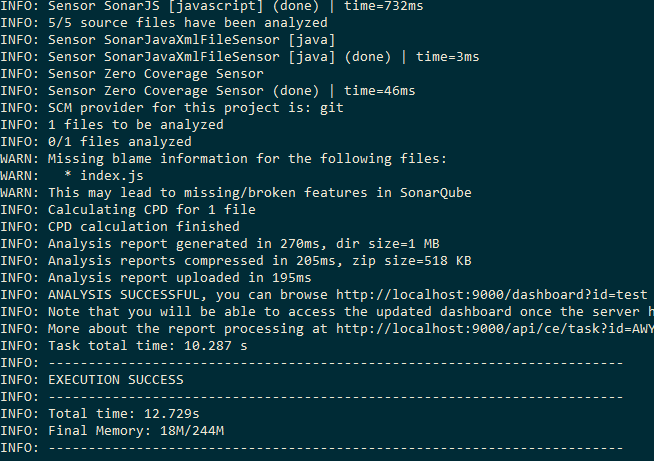Screen dimensions: 654x461
Task: Click the SCM provider is git line
Action: pos(172,108)
